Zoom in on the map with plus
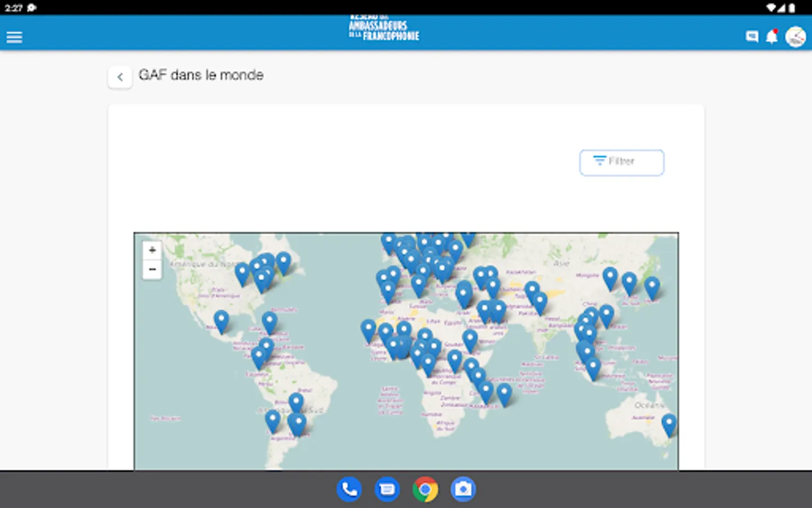 (152, 249)
